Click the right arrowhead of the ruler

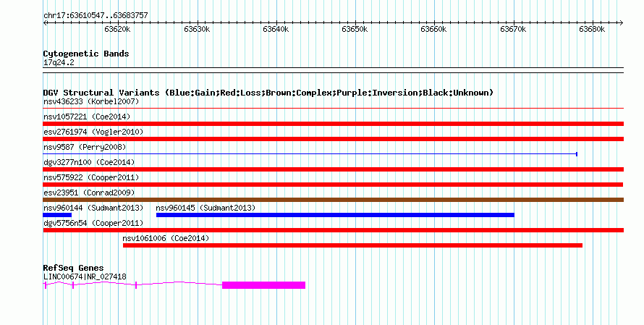(622, 23)
